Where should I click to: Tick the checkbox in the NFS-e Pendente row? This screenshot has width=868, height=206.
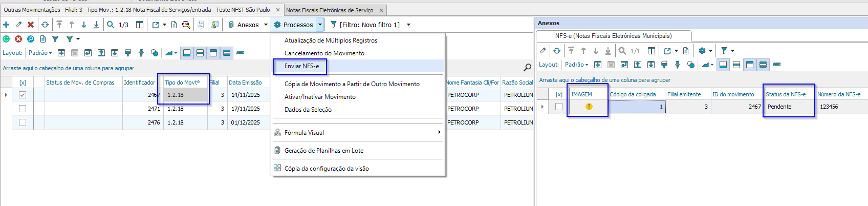coord(559,107)
